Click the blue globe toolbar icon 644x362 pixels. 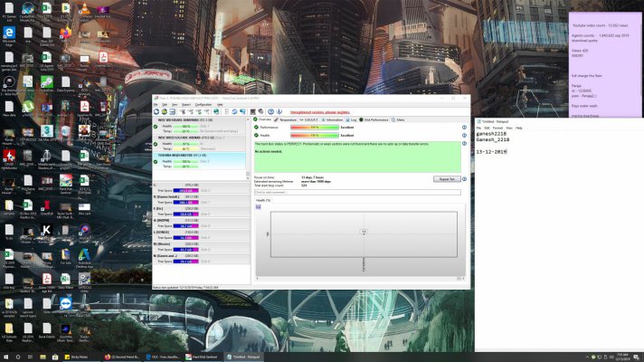tap(216, 111)
